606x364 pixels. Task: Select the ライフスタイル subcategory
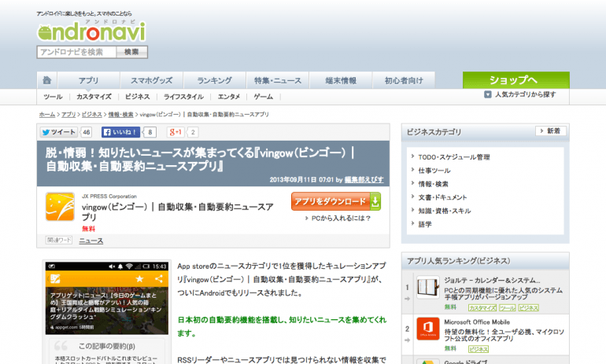183,97
